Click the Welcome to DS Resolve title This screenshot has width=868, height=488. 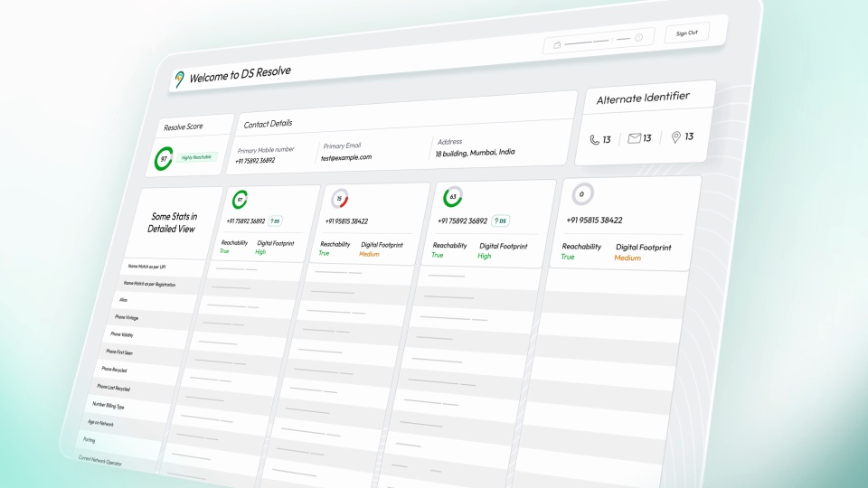tap(241, 74)
